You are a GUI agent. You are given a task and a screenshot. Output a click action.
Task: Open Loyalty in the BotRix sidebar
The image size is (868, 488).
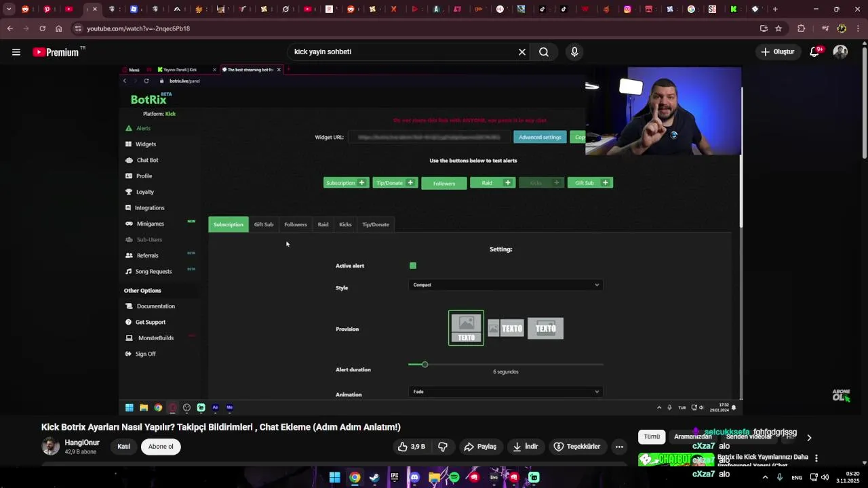pyautogui.click(x=140, y=192)
